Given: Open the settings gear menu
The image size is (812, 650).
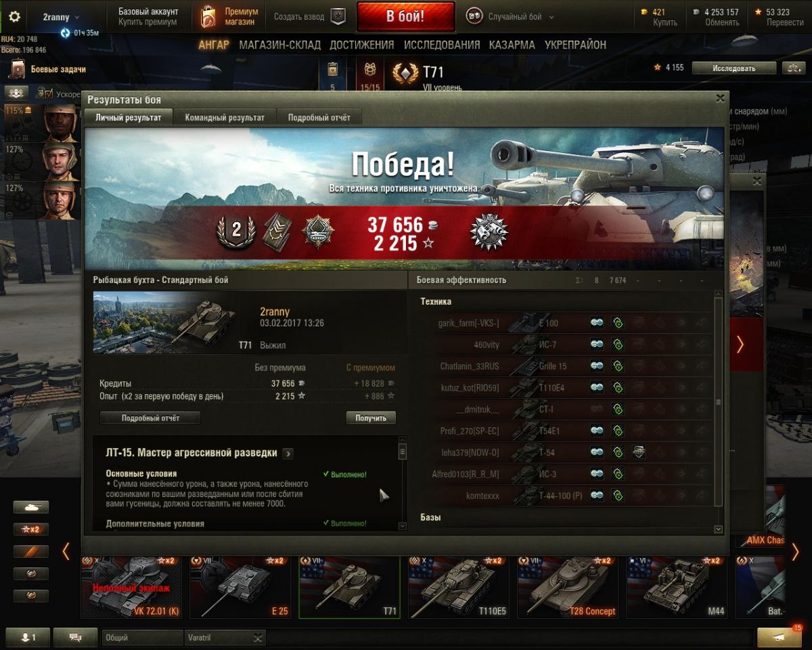Looking at the screenshot, I should coord(14,17).
